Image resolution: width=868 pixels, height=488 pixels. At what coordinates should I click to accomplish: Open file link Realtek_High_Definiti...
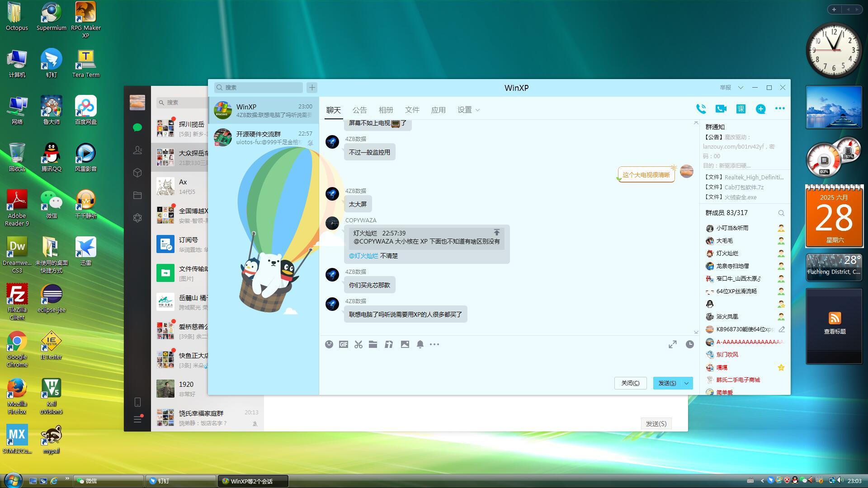(754, 177)
